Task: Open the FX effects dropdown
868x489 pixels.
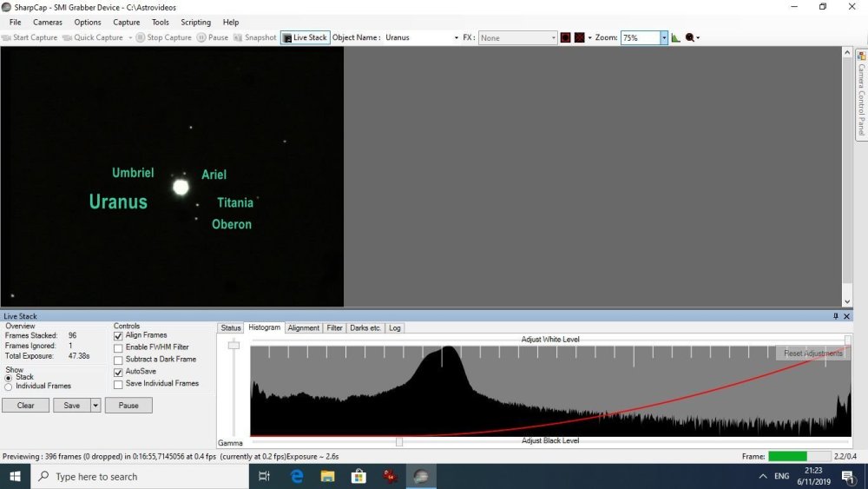Action: click(x=553, y=38)
